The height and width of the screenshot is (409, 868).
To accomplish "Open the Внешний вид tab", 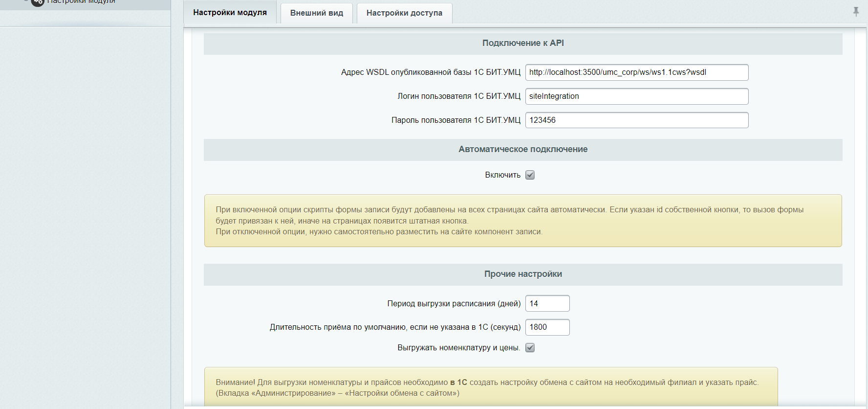I will [x=316, y=13].
